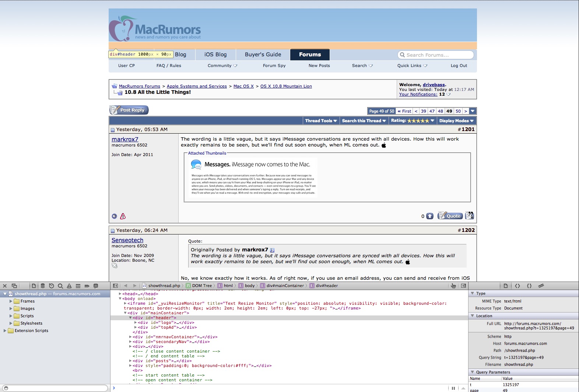Go forward with the inspector forward arrow
579x392 pixels.
[135, 286]
